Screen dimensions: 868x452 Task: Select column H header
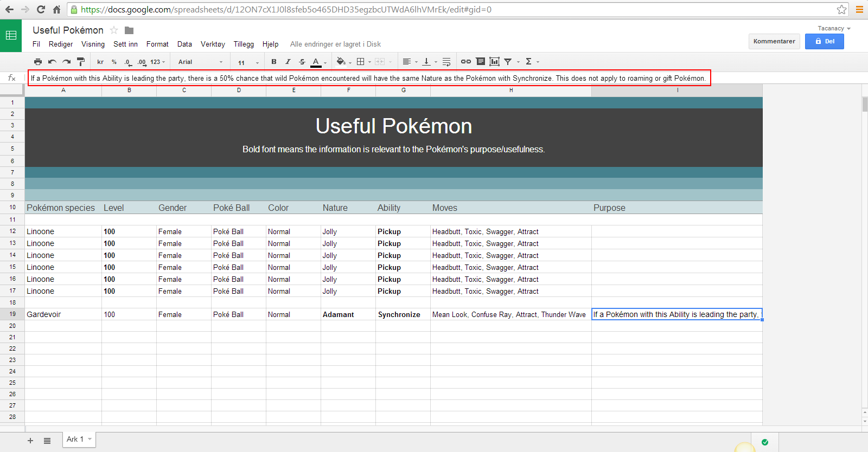click(x=511, y=91)
